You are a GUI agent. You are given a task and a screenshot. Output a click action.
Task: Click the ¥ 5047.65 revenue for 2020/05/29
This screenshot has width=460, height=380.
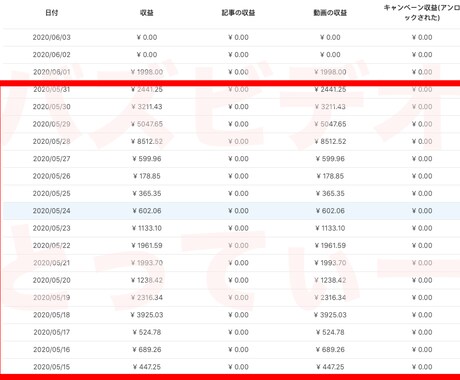147,124
